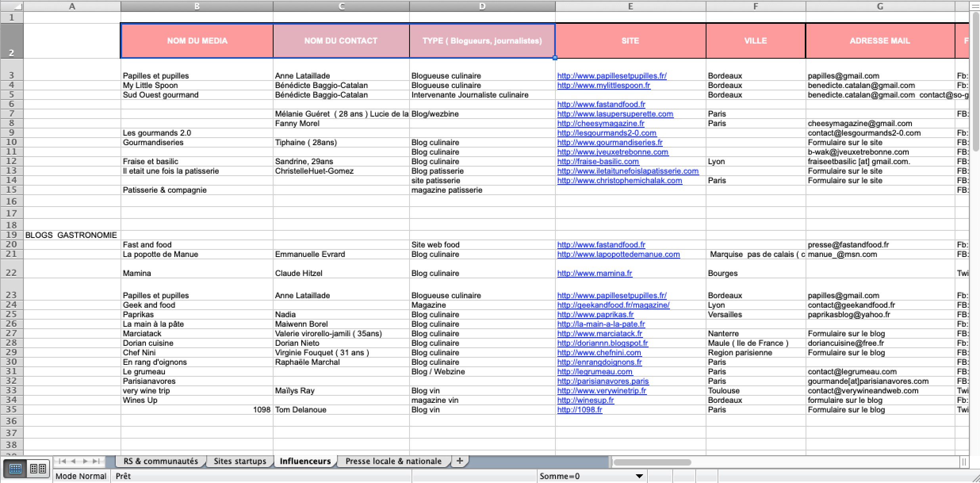The width and height of the screenshot is (980, 483).
Task: Select all cells via the corner button
Action: pos(12,6)
